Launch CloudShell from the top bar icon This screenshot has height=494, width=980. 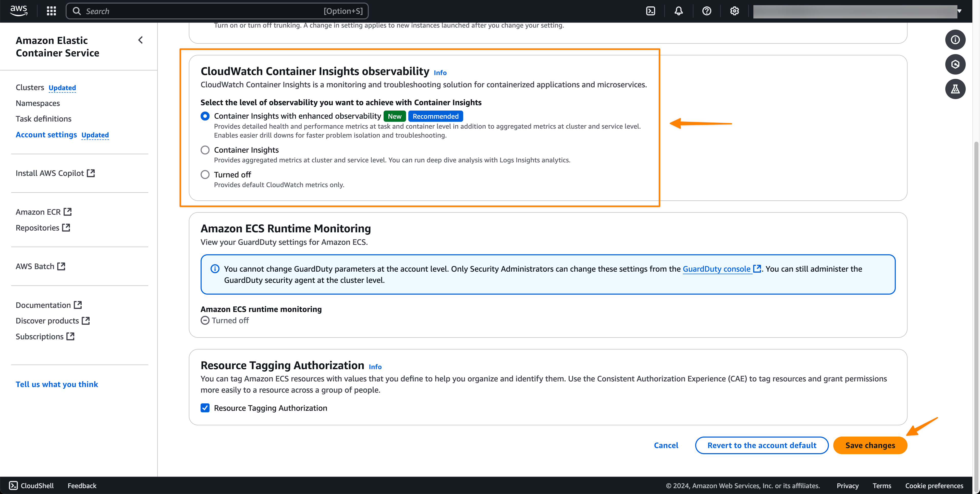651,11
